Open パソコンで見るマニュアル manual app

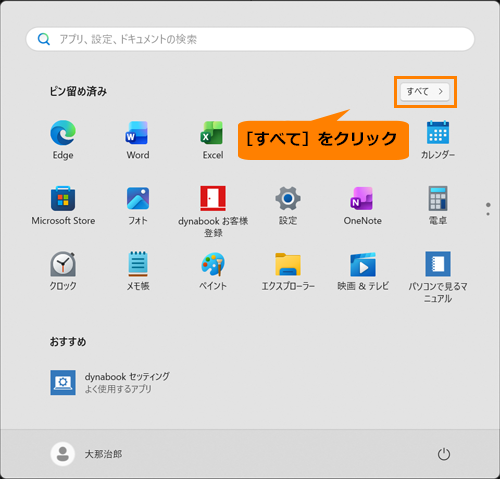click(438, 264)
